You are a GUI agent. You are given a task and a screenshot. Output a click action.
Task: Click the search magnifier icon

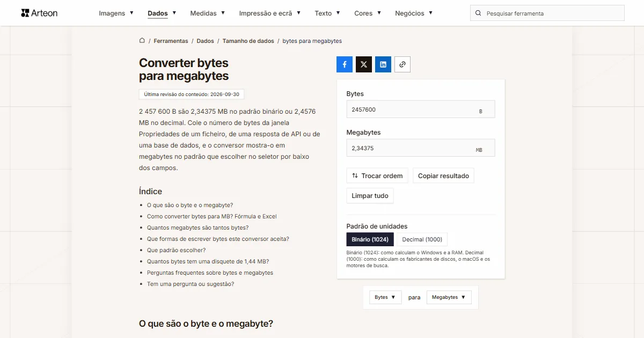[479, 13]
